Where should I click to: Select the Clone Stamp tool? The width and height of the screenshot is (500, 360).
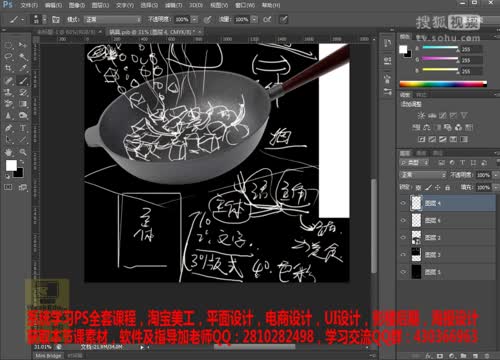tap(8, 92)
